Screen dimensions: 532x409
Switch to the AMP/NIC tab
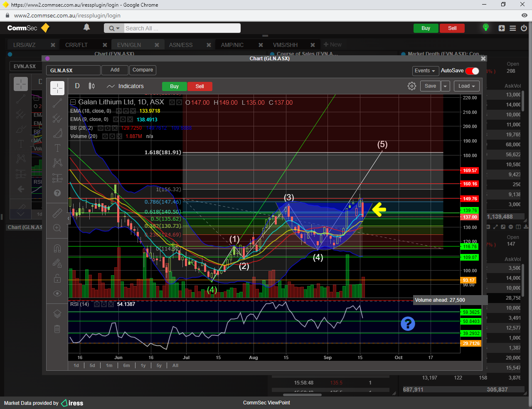(232, 45)
